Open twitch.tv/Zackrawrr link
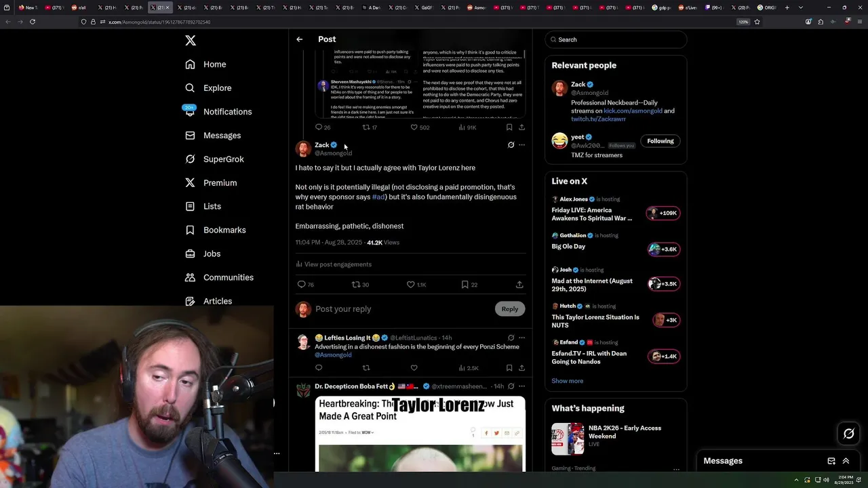Viewport: 868px width, 488px height. click(x=598, y=119)
